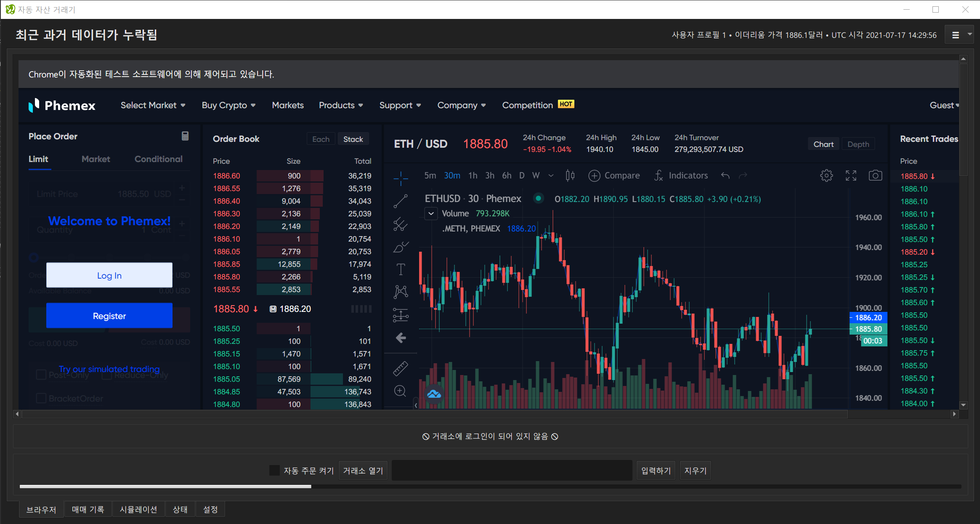Click the Register button
The height and width of the screenshot is (524, 980).
pyautogui.click(x=109, y=316)
